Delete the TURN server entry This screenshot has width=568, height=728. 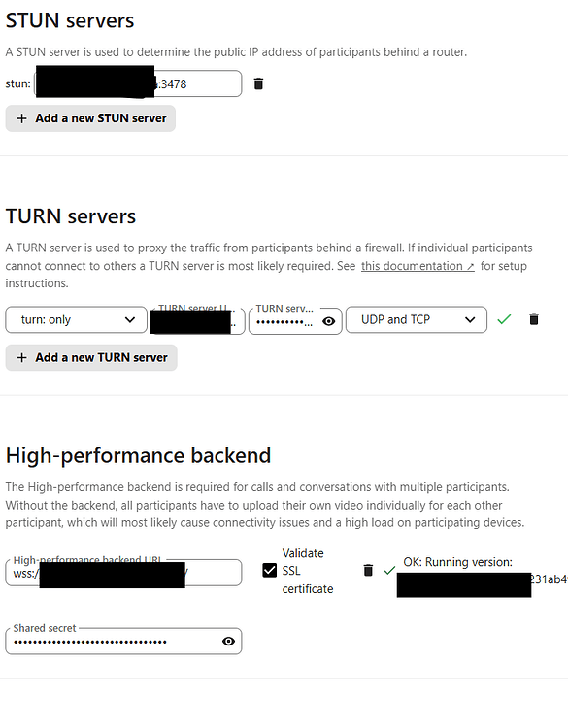534,319
